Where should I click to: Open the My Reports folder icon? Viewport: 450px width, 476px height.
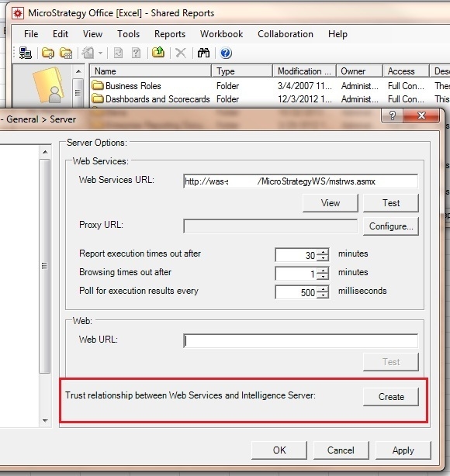(47, 53)
